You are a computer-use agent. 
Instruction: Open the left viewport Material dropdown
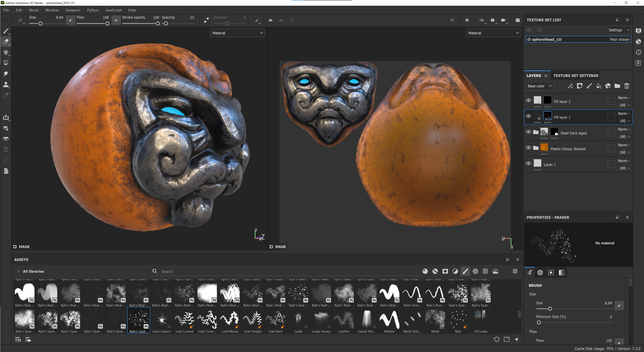click(x=237, y=33)
